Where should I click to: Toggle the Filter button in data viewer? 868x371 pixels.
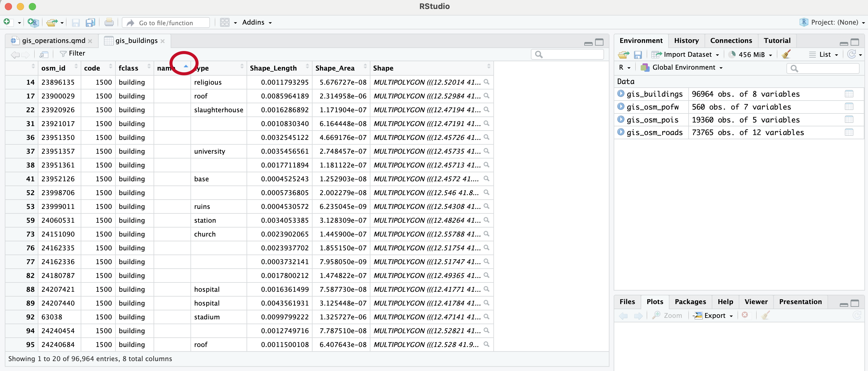[x=73, y=54]
